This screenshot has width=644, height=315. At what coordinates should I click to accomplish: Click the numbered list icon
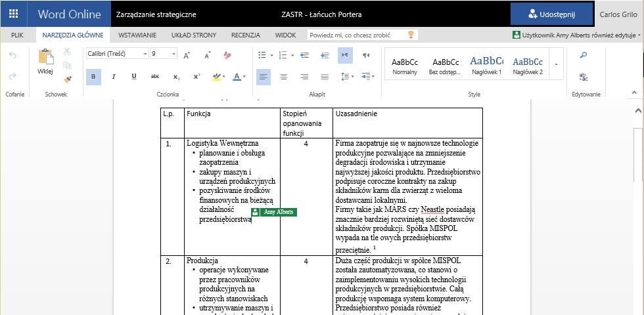[x=283, y=55]
